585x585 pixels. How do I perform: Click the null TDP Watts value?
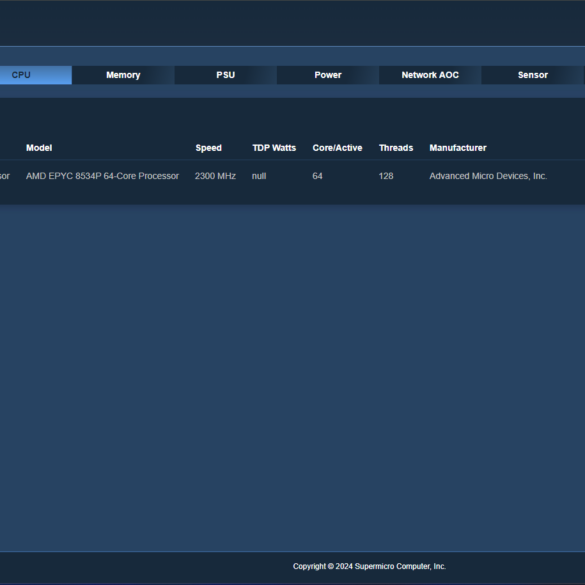259,176
